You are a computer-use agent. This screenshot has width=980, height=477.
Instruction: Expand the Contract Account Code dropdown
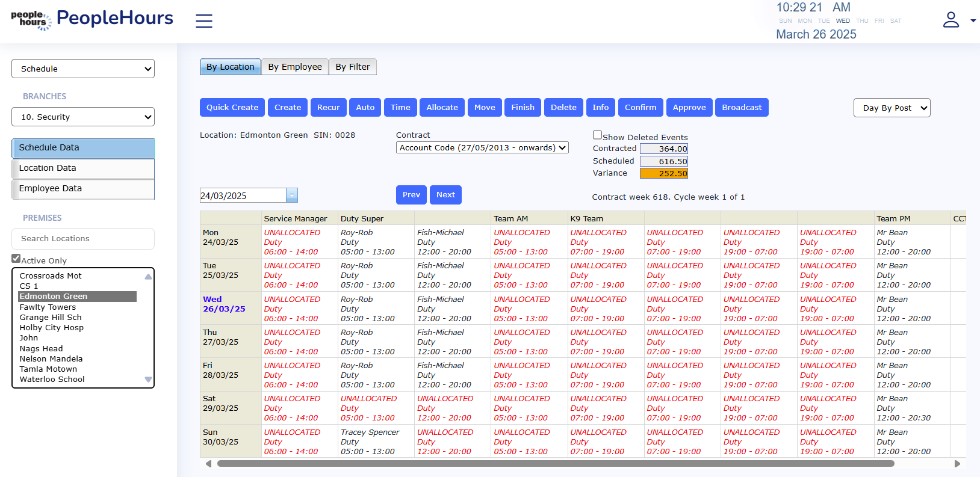[482, 147]
